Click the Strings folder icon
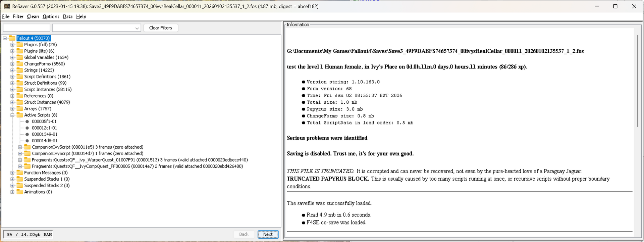 [x=20, y=70]
